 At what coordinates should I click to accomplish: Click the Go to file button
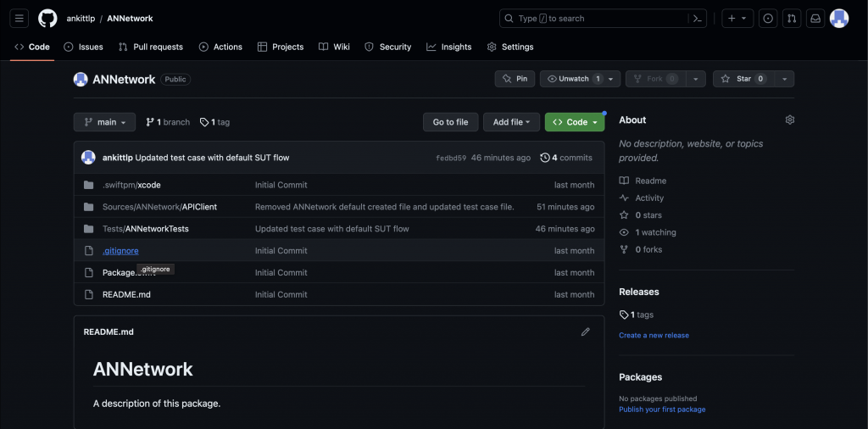point(451,122)
